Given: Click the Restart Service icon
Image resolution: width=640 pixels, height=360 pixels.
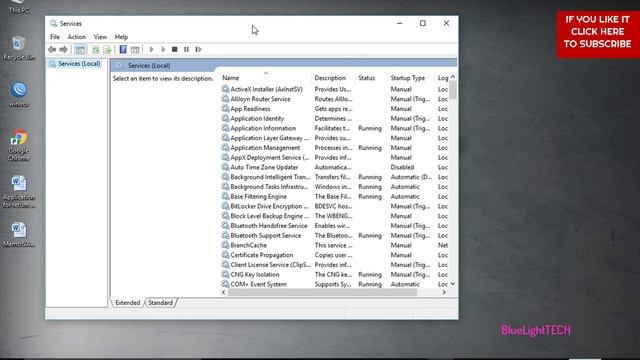Looking at the screenshot, I should (198, 49).
